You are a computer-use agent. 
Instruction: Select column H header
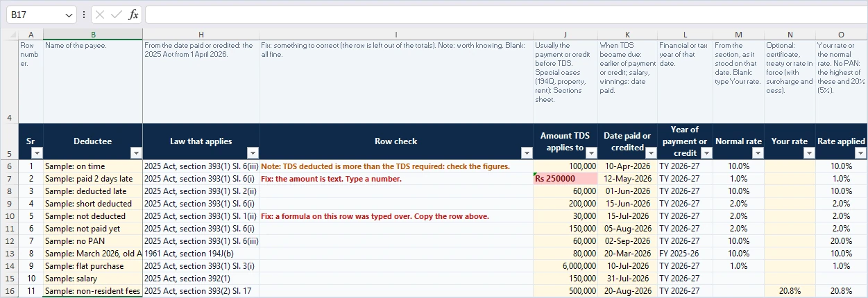201,35
